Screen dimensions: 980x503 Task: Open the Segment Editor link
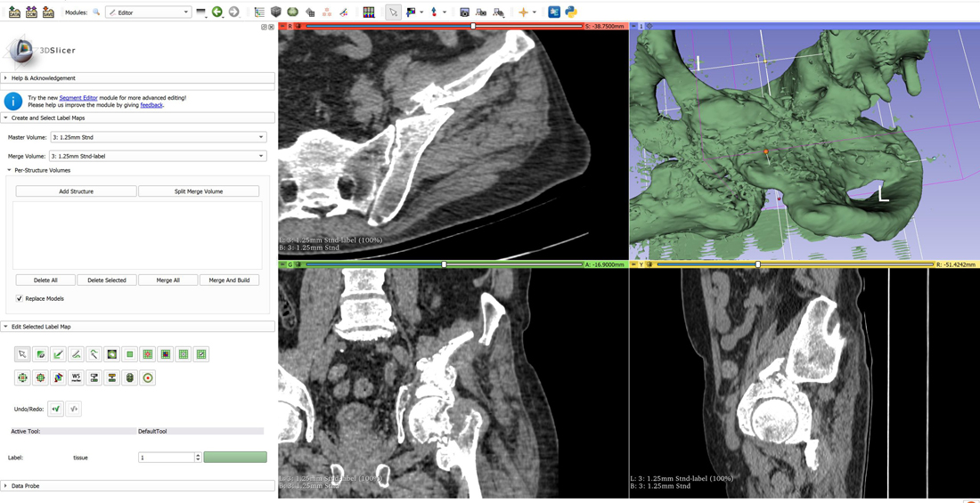click(x=78, y=98)
